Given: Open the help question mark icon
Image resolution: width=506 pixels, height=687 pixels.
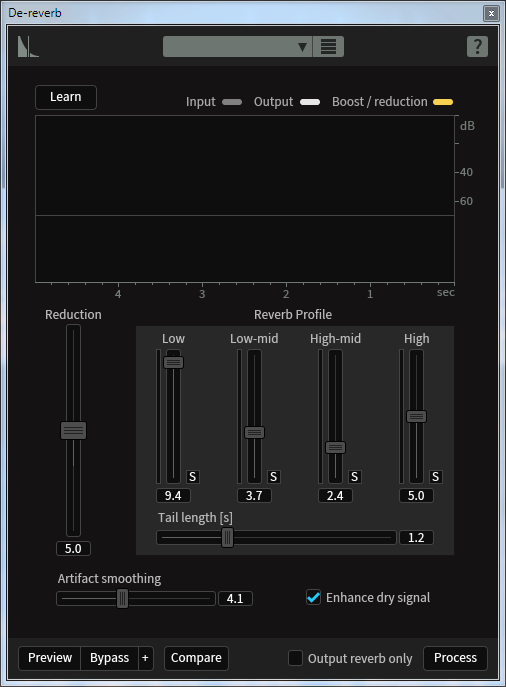Looking at the screenshot, I should [x=477, y=46].
